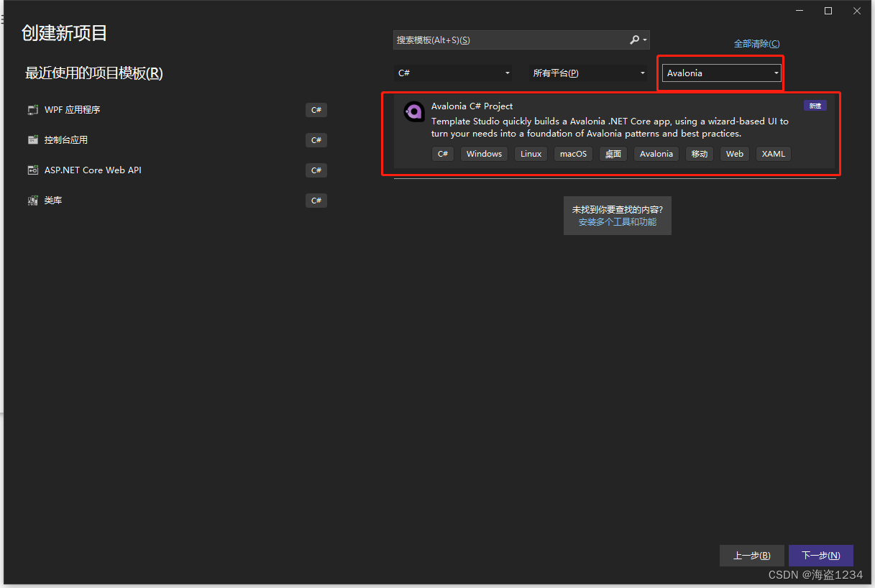Select 控制台应用 recent template
This screenshot has width=875, height=588.
(176, 140)
